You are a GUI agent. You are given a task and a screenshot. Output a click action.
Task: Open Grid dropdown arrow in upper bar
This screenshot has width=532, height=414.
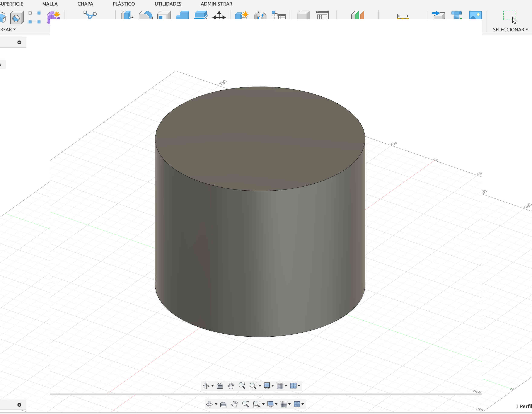(286, 386)
